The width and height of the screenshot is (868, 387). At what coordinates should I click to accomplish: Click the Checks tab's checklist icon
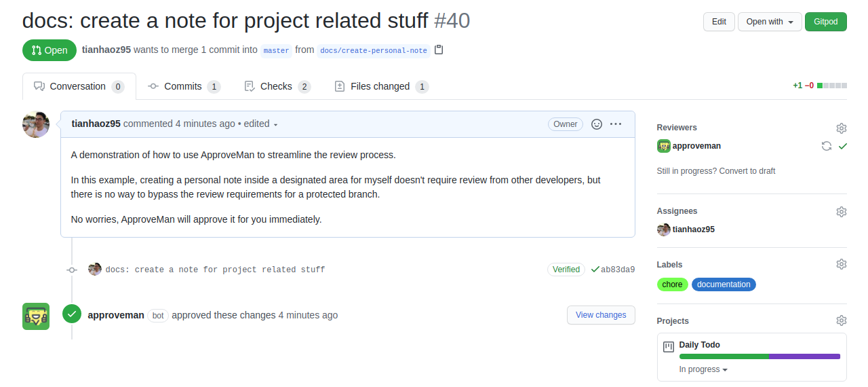tap(250, 86)
